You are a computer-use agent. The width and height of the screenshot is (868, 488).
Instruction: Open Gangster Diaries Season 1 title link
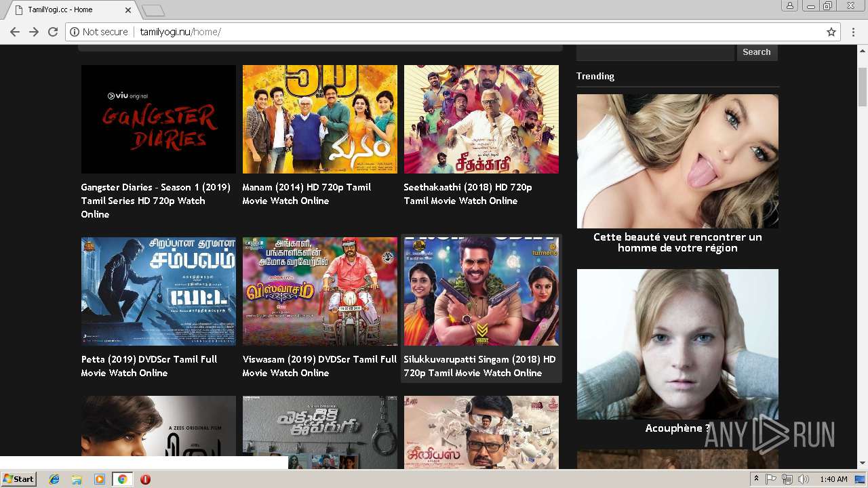(156, 201)
